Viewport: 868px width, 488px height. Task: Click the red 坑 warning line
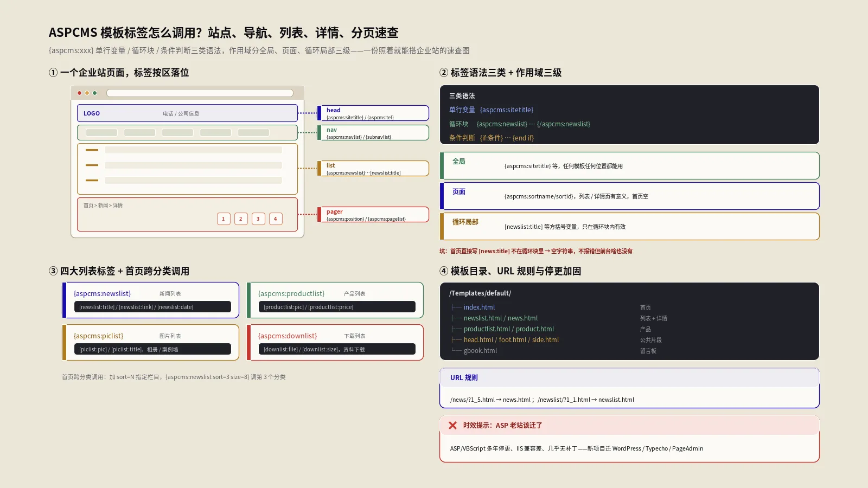coord(535,251)
